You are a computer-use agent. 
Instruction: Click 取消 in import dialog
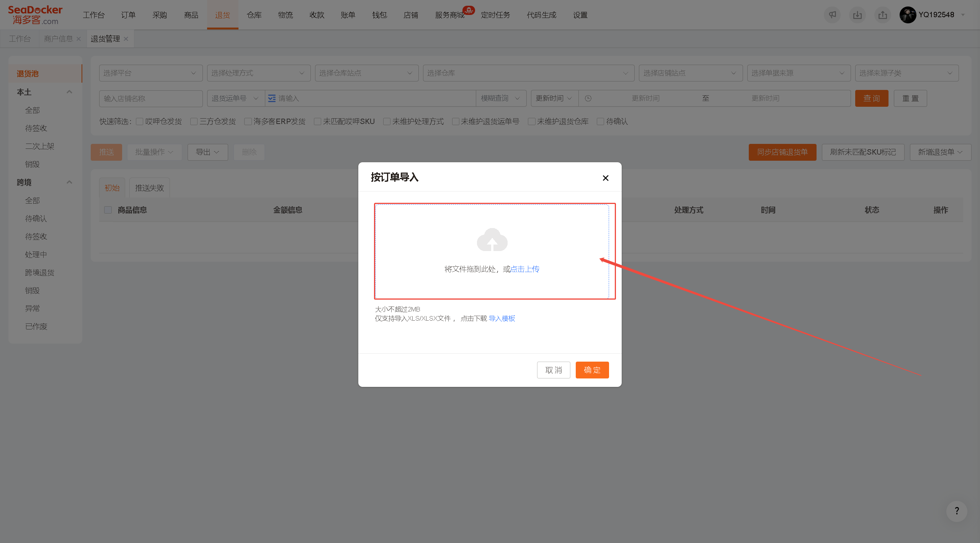(x=554, y=370)
